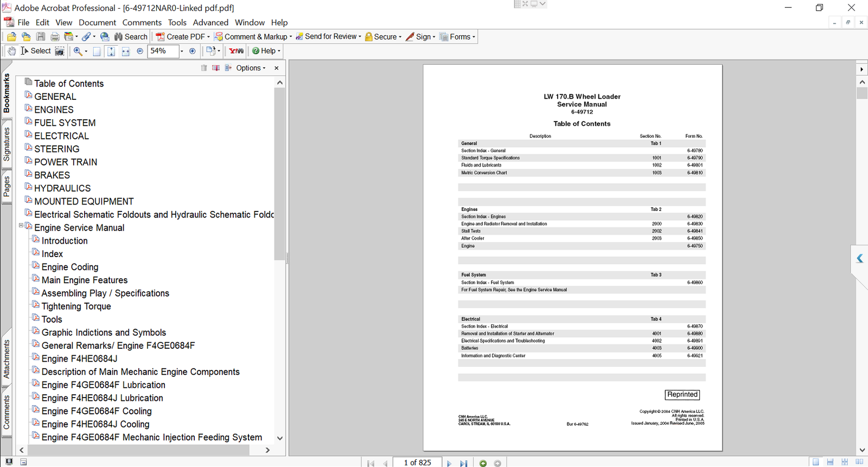
Task: Click the Search button
Action: click(131, 37)
